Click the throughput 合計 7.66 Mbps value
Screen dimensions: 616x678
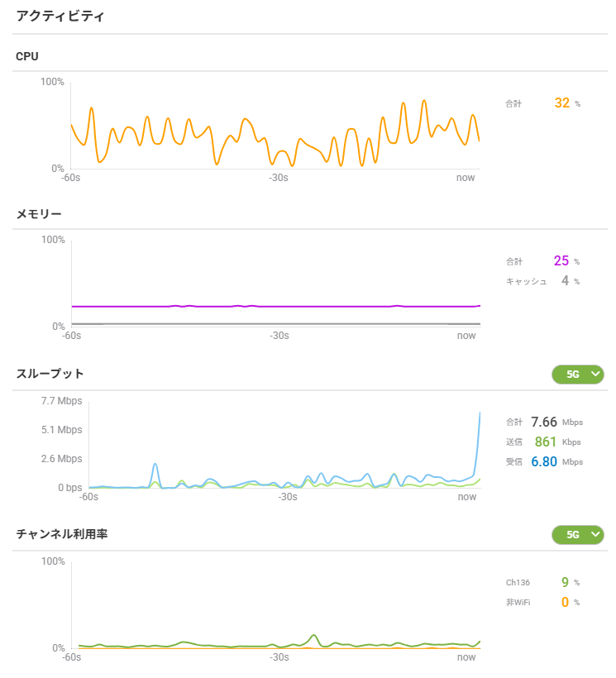click(545, 422)
